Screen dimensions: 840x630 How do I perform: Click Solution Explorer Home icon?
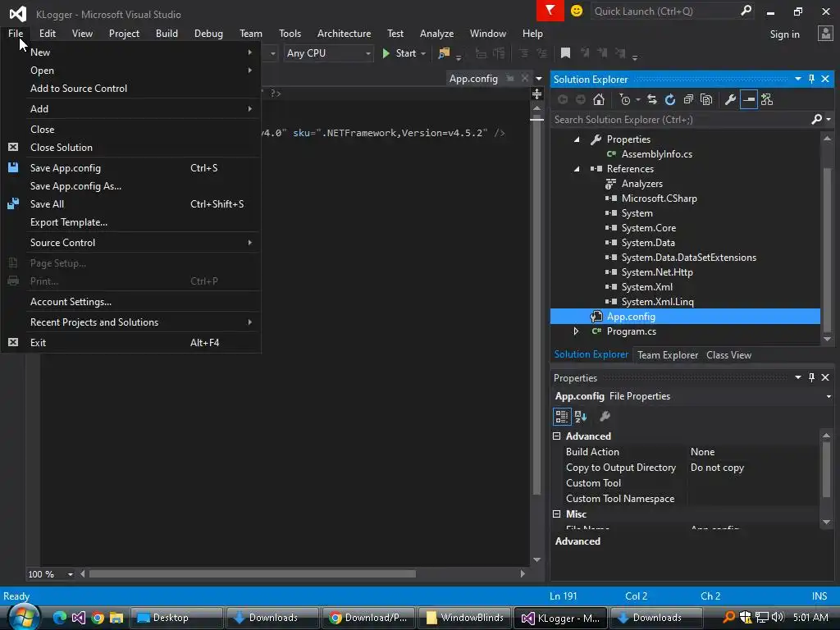click(x=599, y=99)
